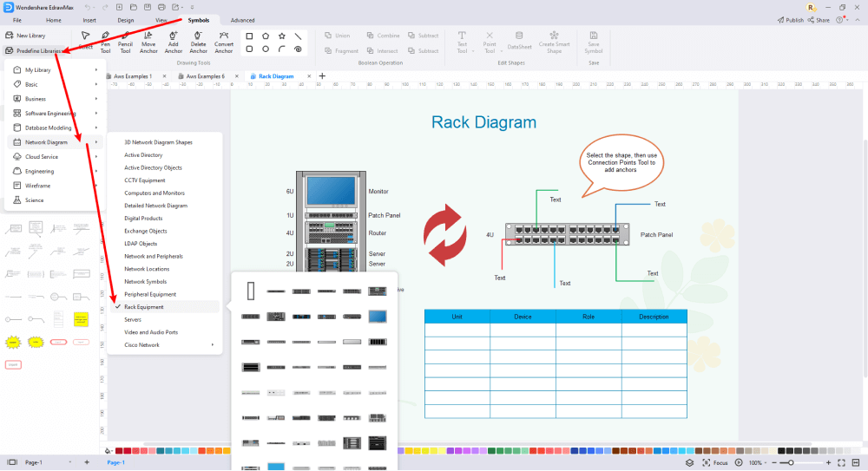Click the Share button
The image size is (868, 471).
click(x=819, y=20)
